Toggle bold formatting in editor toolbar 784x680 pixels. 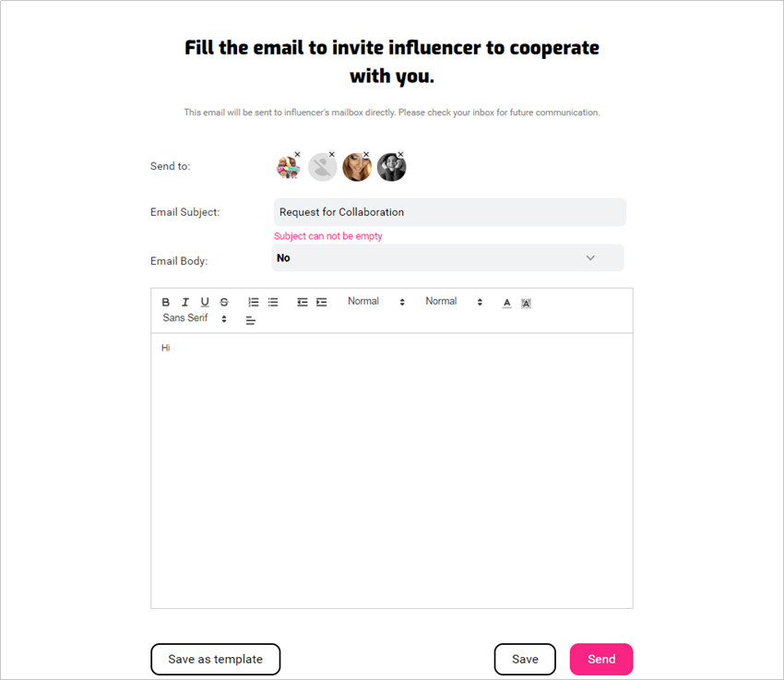pos(165,302)
